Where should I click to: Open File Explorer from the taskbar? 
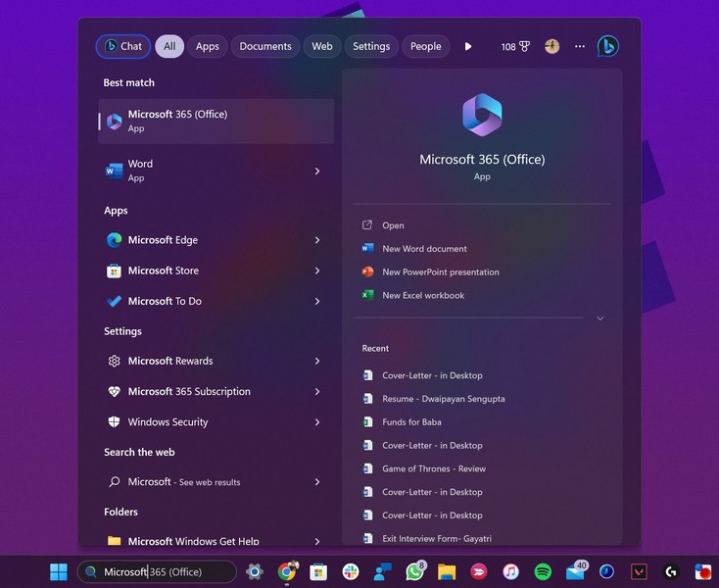[447, 571]
